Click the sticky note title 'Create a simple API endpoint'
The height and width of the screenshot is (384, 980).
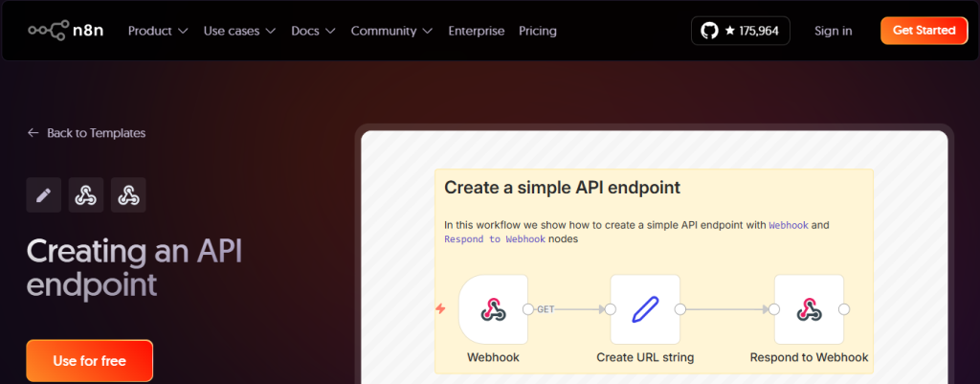pyautogui.click(x=562, y=188)
